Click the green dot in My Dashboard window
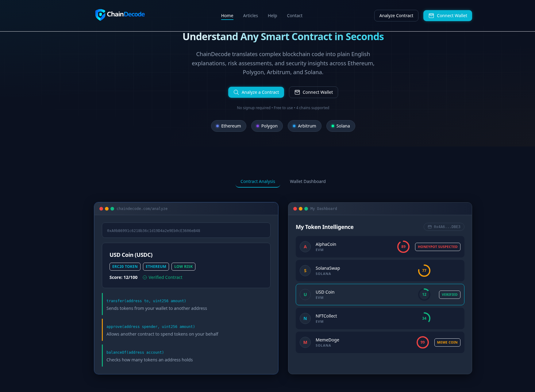The height and width of the screenshot is (392, 535). (306, 209)
